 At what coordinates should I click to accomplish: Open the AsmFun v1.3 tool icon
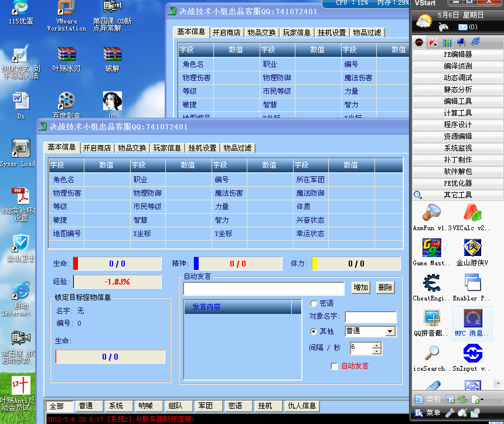(x=432, y=213)
